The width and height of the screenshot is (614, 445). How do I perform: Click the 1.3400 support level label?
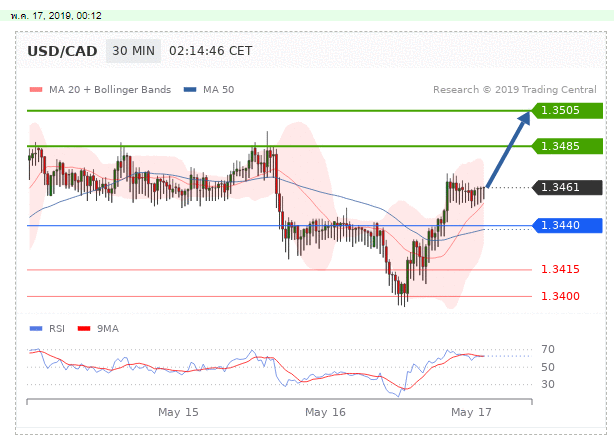pos(560,296)
